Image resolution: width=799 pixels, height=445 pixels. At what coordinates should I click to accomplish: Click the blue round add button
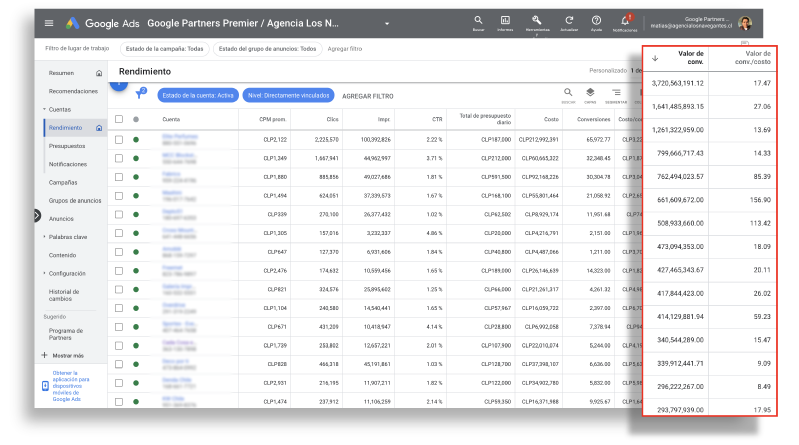click(x=119, y=85)
